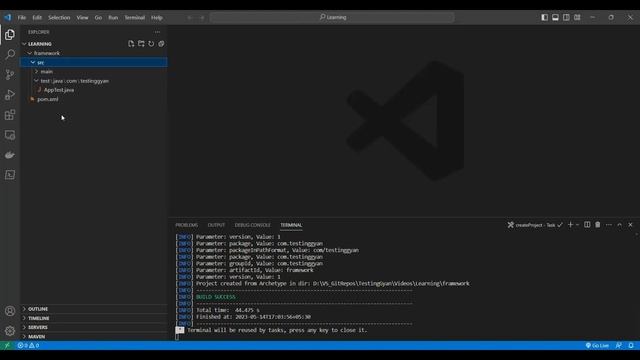Click Go Live in status bar
640x360 pixels.
pos(597,345)
